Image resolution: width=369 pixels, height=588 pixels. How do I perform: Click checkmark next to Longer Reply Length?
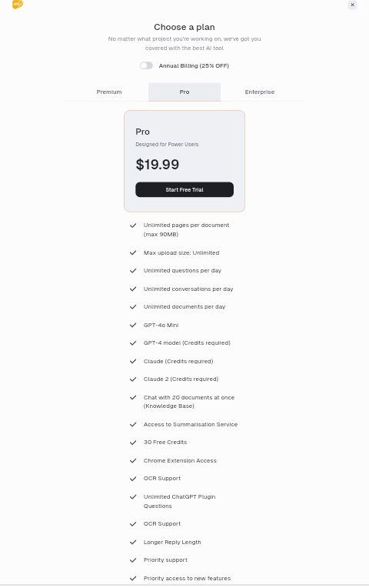pyautogui.click(x=133, y=543)
